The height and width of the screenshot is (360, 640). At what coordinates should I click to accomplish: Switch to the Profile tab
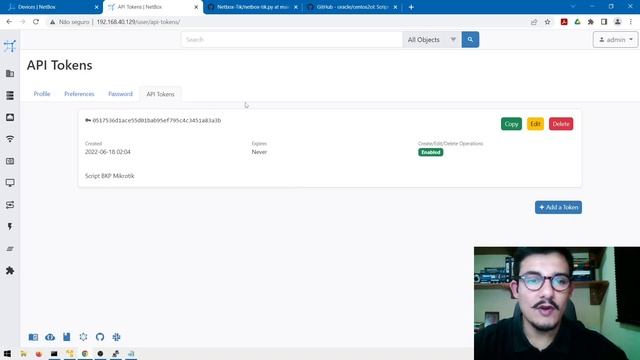[42, 94]
